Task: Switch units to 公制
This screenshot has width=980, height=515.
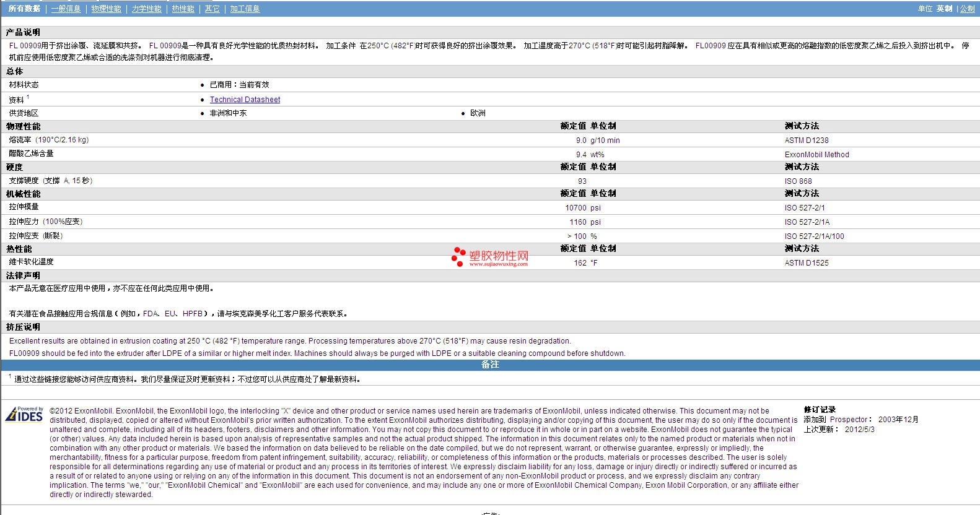Action: [x=968, y=9]
